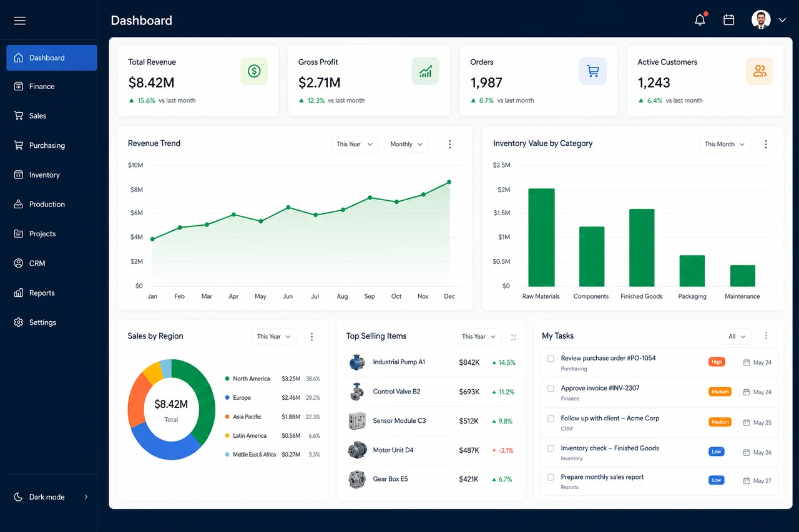Click the Industrial Pump A1 thumbnail
The width and height of the screenshot is (799, 532).
[x=357, y=362]
